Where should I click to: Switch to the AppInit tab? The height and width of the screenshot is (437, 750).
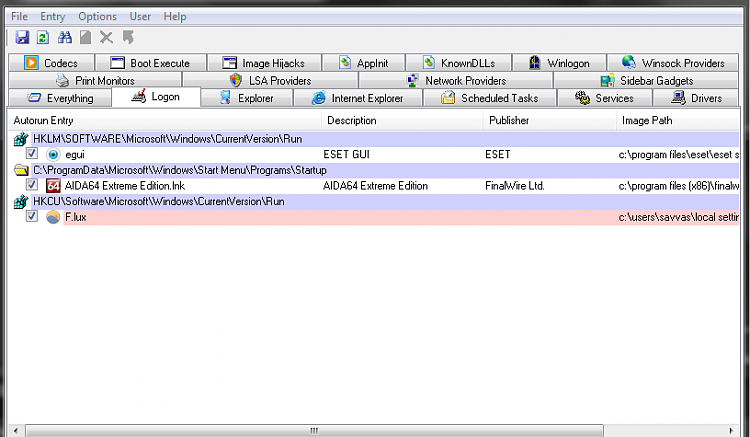click(364, 63)
